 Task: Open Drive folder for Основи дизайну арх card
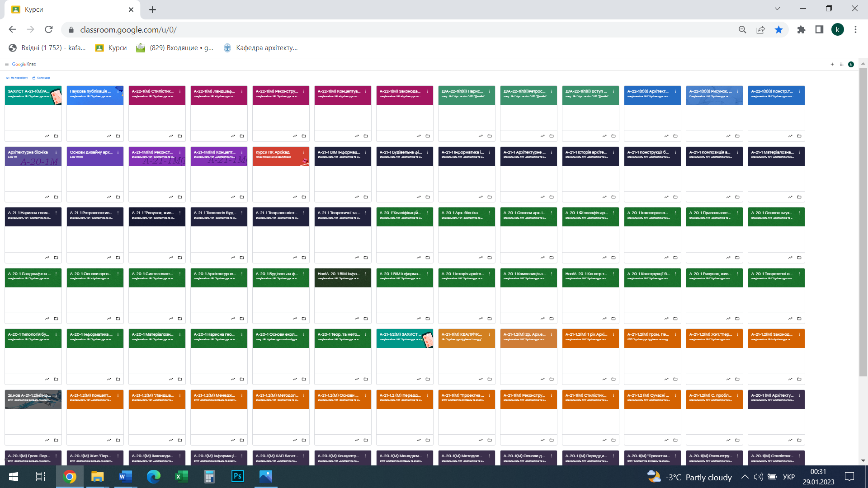[118, 197]
